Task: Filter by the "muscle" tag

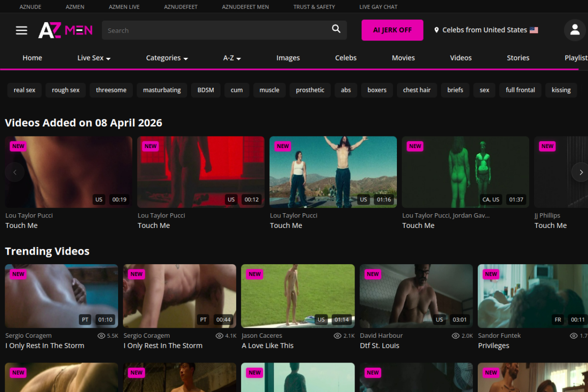Action: pyautogui.click(x=269, y=90)
